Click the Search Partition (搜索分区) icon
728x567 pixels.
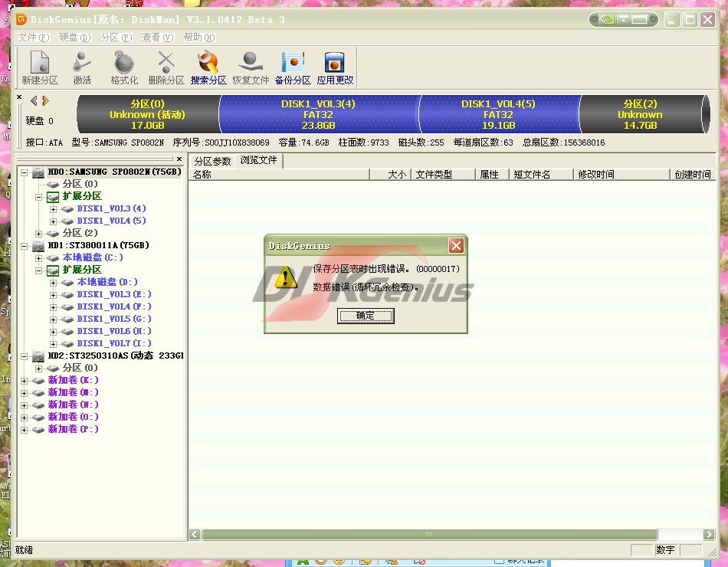pos(208,67)
